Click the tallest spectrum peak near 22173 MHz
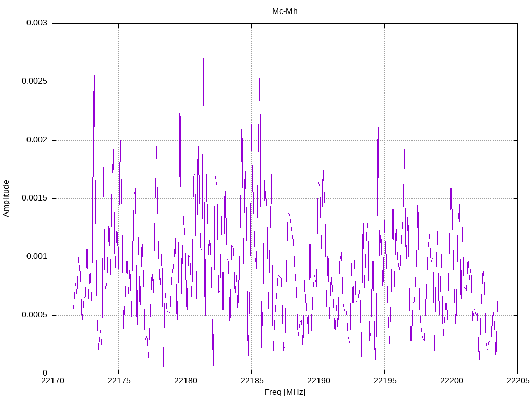 click(94, 49)
